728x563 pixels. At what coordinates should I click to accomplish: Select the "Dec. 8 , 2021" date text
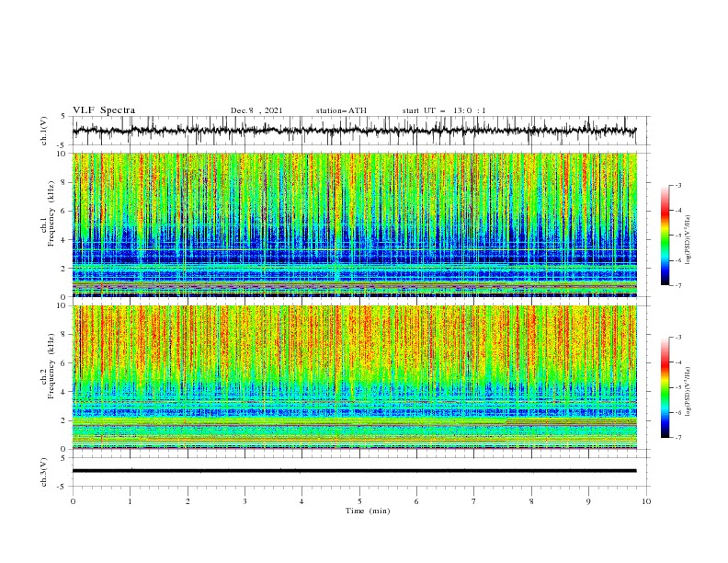point(256,110)
